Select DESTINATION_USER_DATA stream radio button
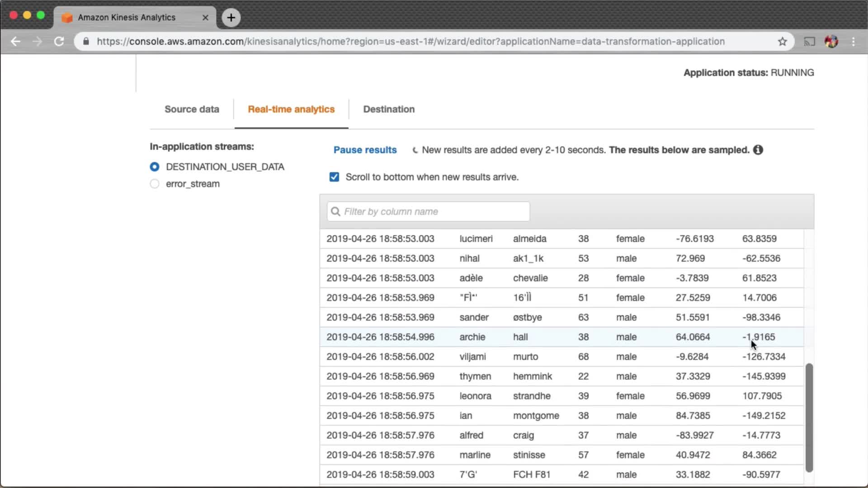This screenshot has height=488, width=868. click(155, 167)
